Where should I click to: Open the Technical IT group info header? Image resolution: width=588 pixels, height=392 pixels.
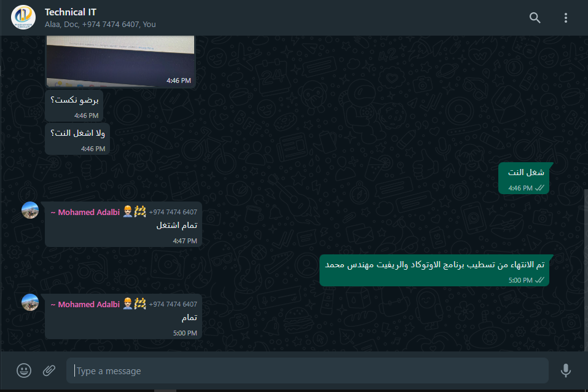pyautogui.click(x=262, y=18)
